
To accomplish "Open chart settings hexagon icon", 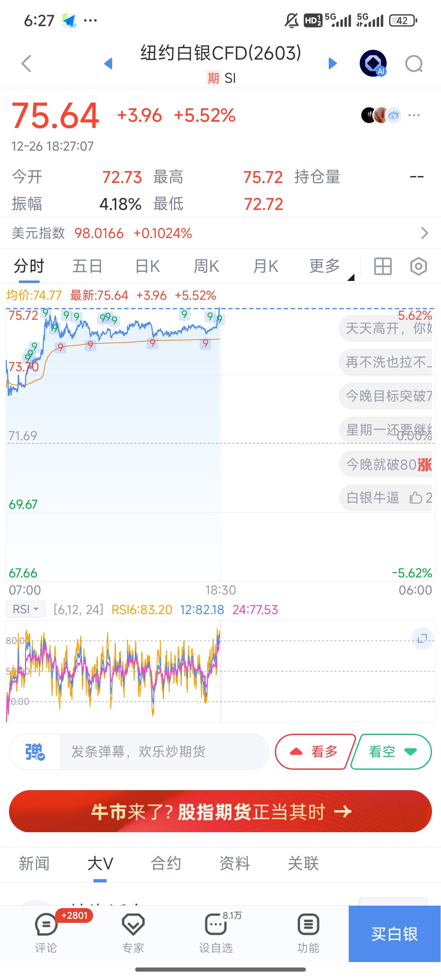I will (x=419, y=266).
